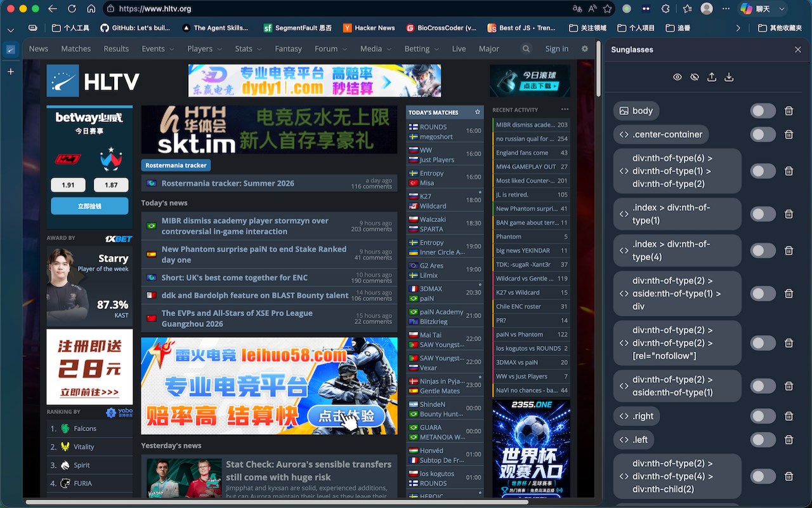
Task: Delete the .right rule via trash icon
Action: [789, 417]
